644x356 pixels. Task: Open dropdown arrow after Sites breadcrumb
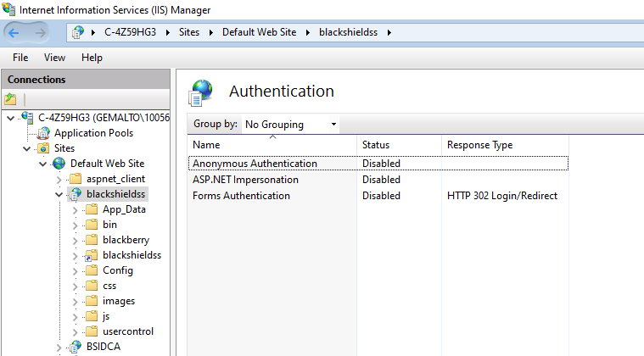tap(211, 32)
